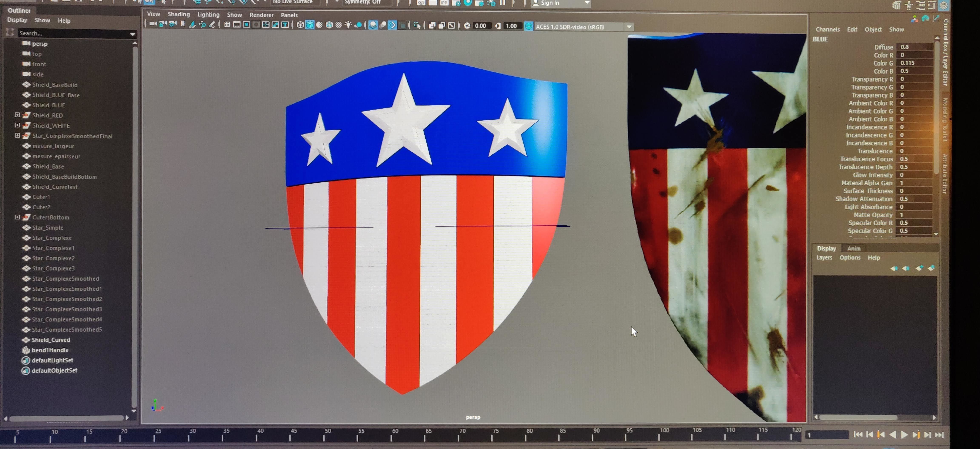Toggle smooth shade all blue cube
This screenshot has height=449, width=980.
click(310, 25)
